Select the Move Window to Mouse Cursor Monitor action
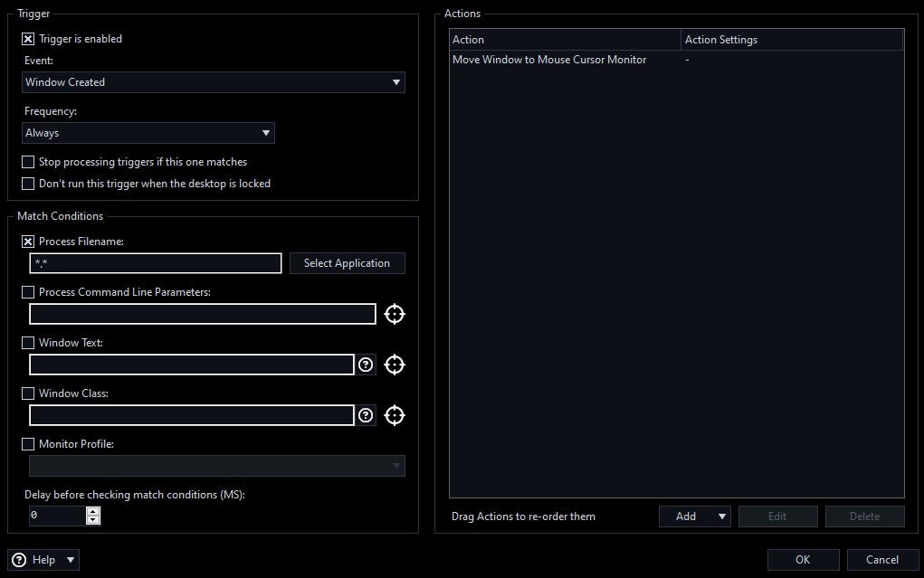Image resolution: width=924 pixels, height=578 pixels. click(549, 60)
